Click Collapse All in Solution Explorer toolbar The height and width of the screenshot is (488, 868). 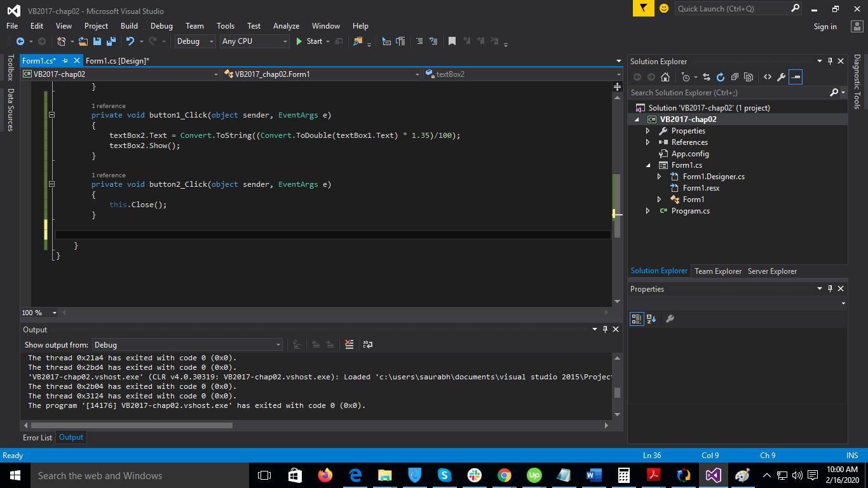coord(735,77)
